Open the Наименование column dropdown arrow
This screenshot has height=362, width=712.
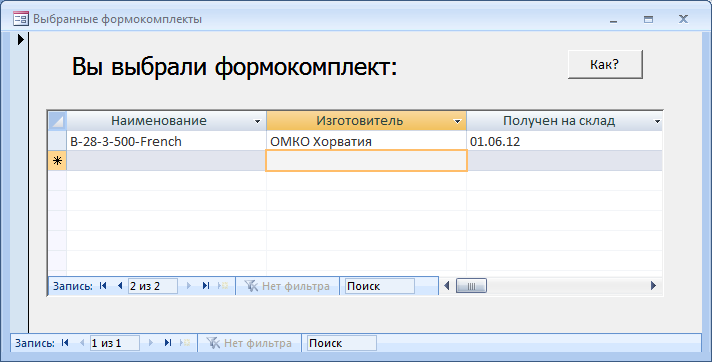tap(257, 121)
